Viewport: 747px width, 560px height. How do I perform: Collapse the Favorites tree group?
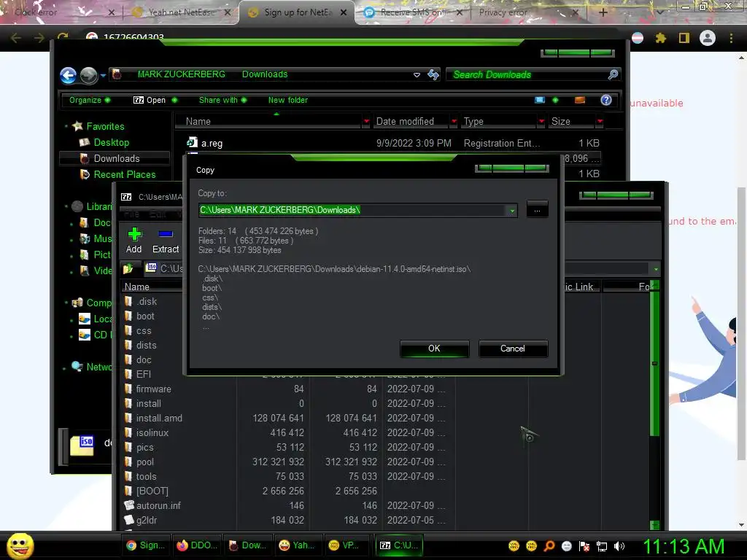point(66,126)
